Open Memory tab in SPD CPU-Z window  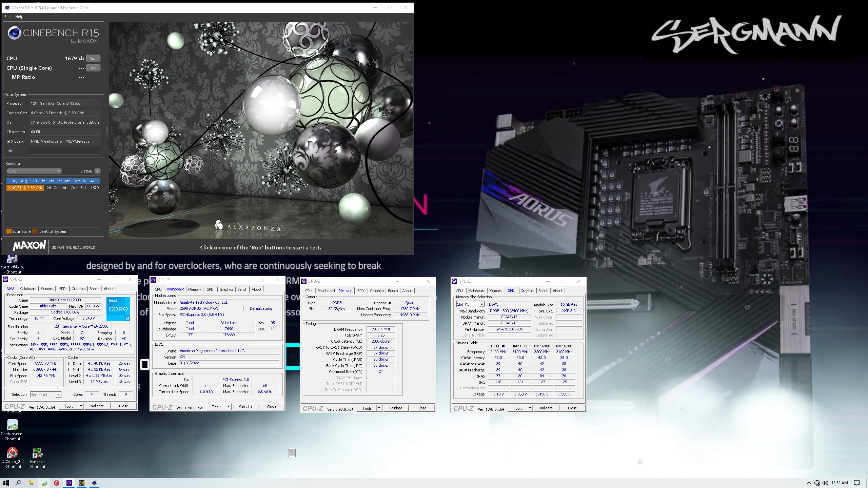click(495, 291)
